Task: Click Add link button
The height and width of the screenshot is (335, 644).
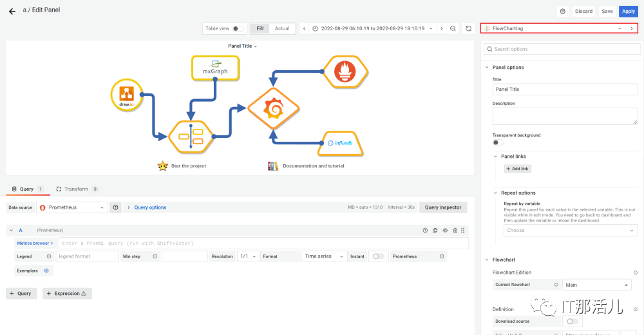Action: pos(518,169)
